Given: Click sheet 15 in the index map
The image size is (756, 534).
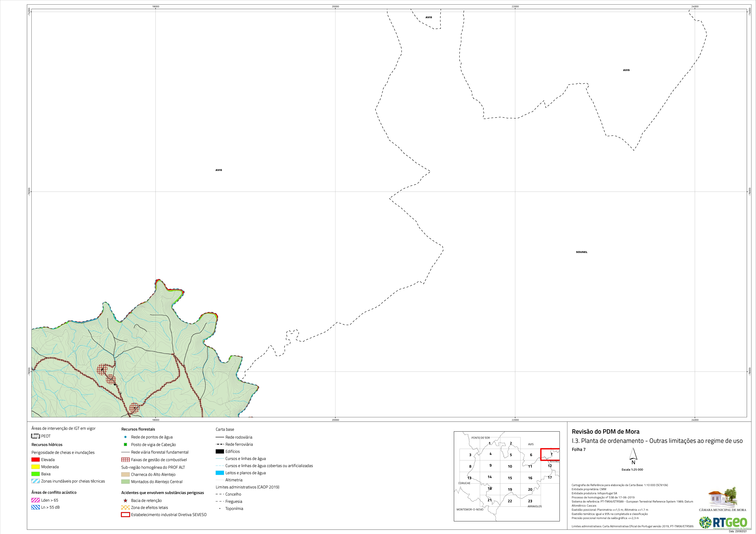Looking at the screenshot, I should click(510, 478).
